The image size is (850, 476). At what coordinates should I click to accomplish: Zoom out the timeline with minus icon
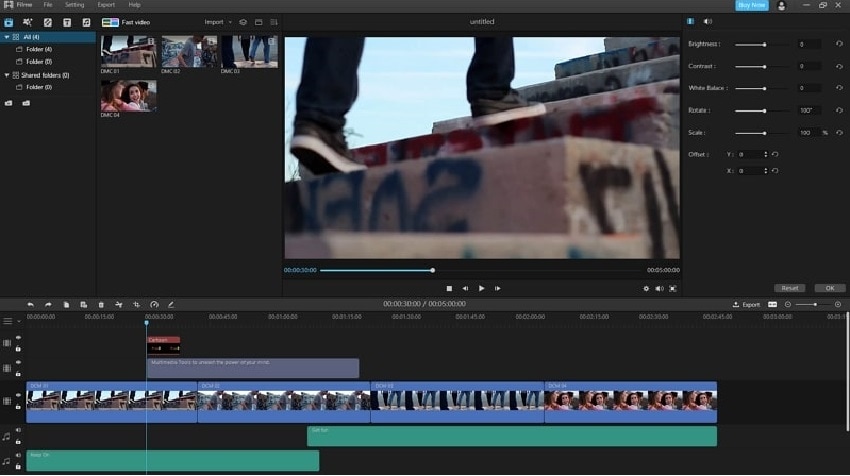[x=788, y=305]
